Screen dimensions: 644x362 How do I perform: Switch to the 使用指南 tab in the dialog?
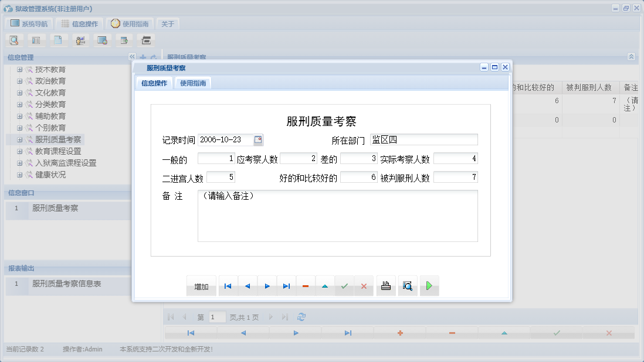click(x=193, y=83)
